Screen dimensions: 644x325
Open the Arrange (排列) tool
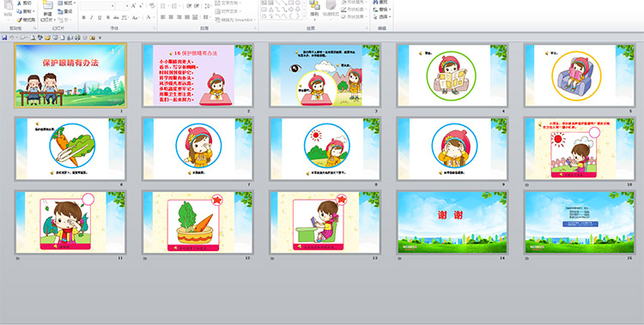point(314,9)
